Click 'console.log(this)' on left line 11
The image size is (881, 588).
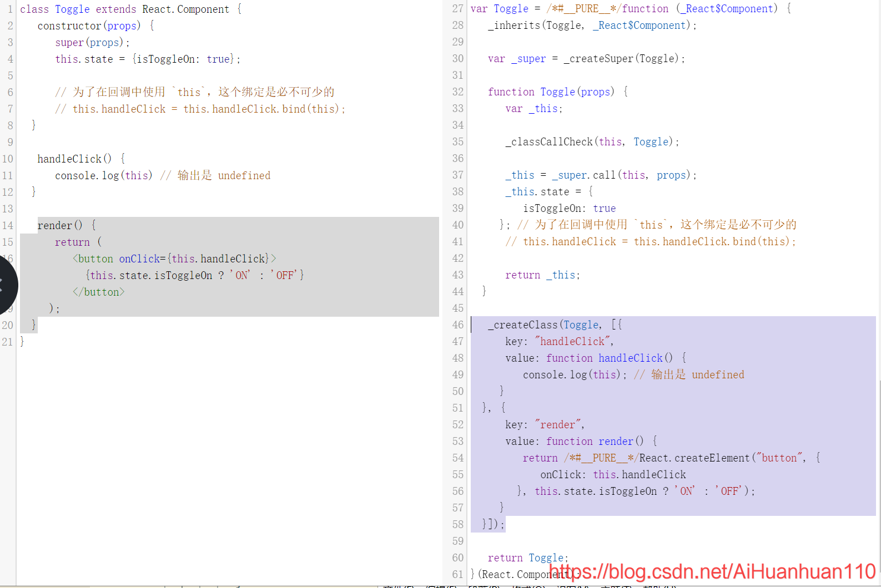pyautogui.click(x=103, y=175)
